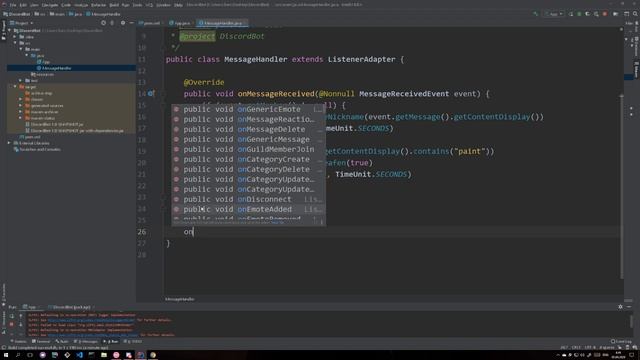Open the Edit menu

pos(23,5)
